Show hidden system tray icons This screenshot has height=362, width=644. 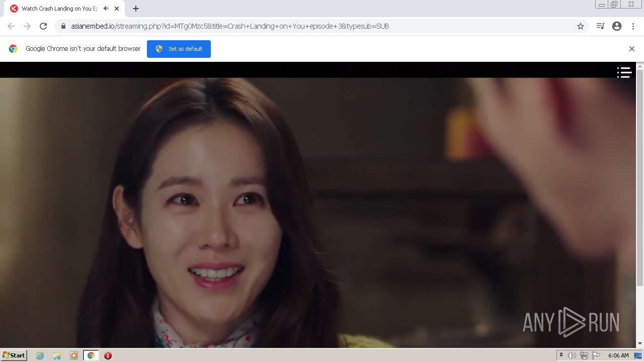[x=561, y=355]
